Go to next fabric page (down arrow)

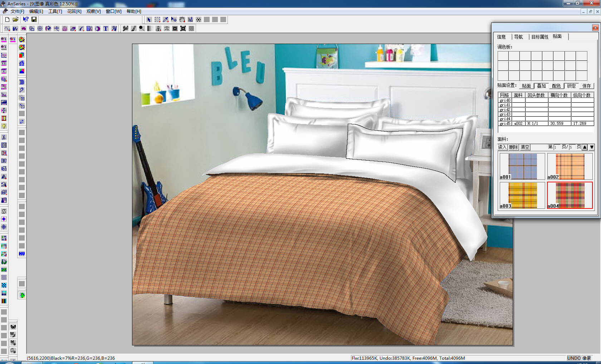[x=592, y=147]
